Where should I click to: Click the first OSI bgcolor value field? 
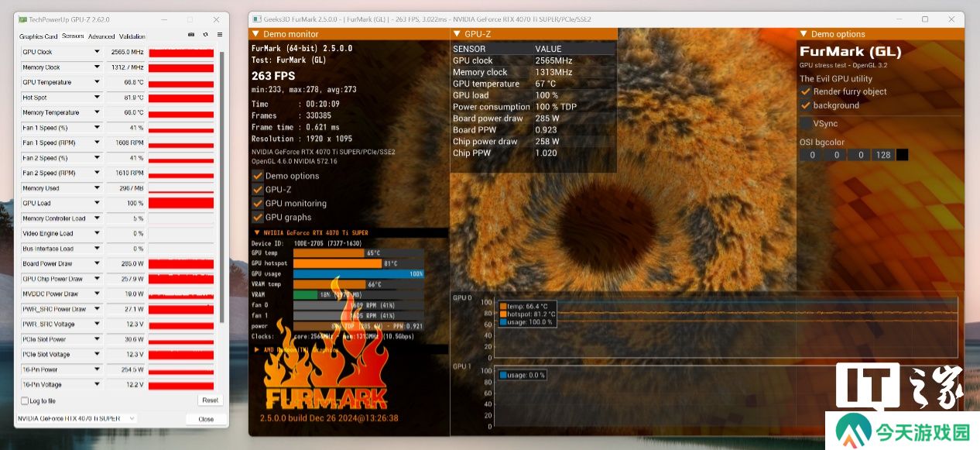(812, 155)
